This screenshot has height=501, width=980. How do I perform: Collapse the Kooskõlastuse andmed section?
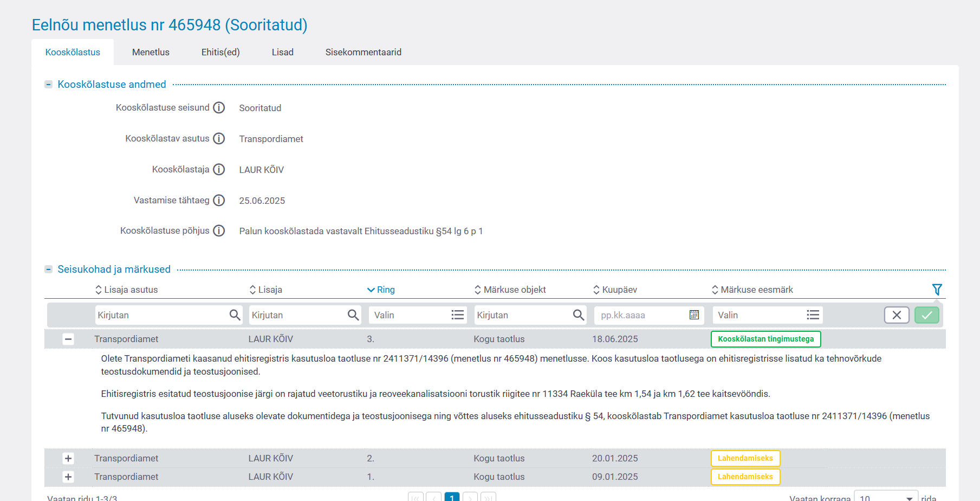[48, 85]
